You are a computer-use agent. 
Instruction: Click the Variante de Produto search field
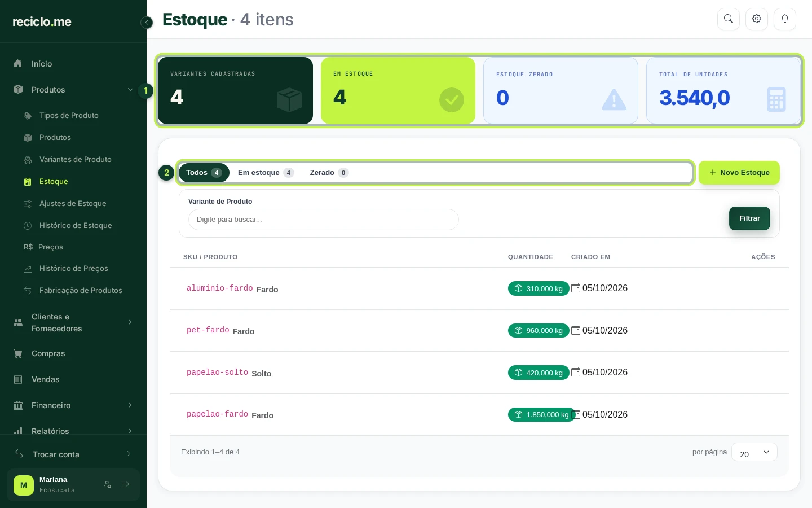(324, 220)
